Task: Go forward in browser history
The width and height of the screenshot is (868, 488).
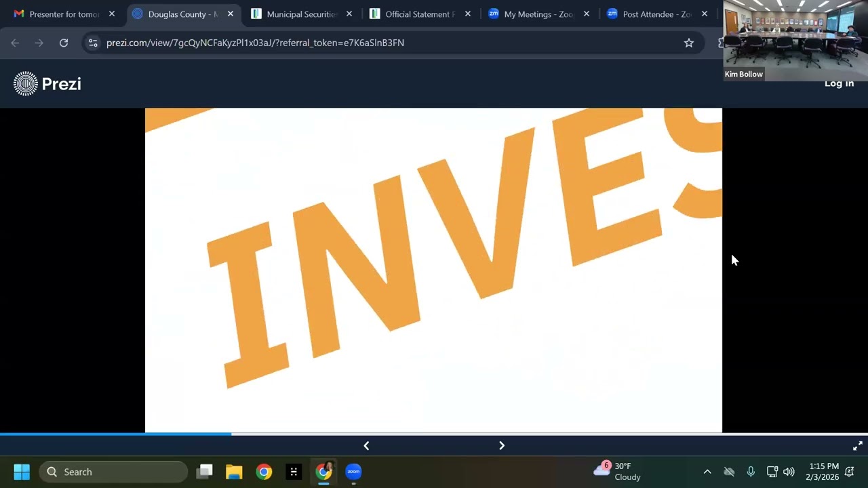Action: point(39,43)
